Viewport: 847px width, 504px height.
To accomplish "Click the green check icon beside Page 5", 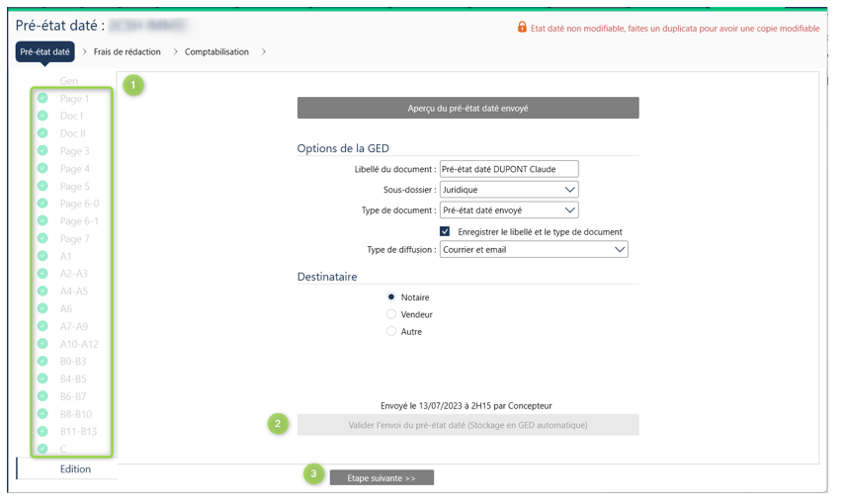I will point(42,186).
